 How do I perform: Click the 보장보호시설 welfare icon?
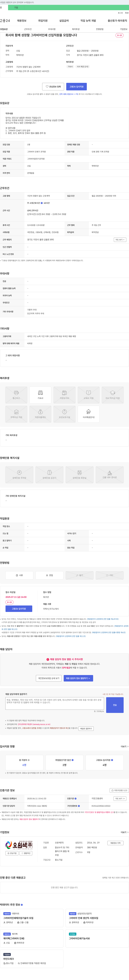pos(64,414)
